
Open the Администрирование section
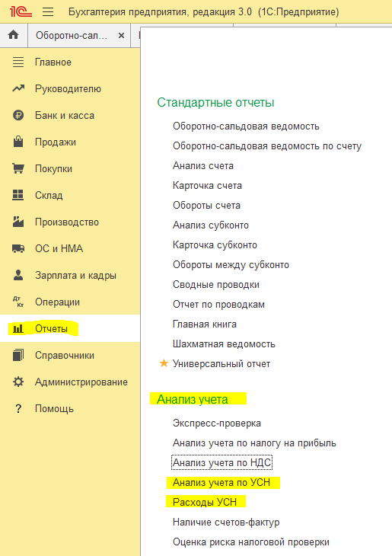pos(81,382)
